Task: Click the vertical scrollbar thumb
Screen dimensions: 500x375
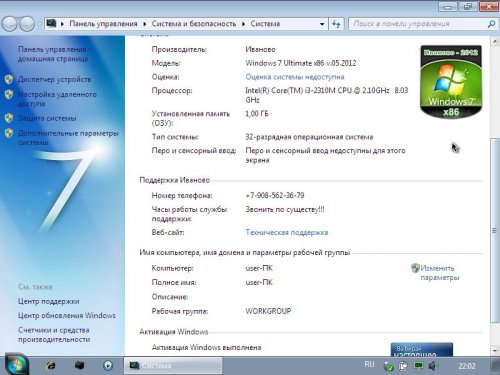Action: (x=495, y=230)
